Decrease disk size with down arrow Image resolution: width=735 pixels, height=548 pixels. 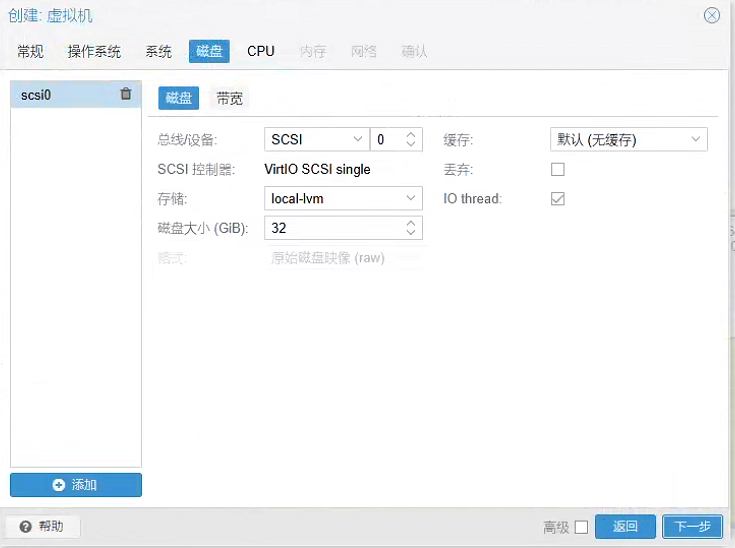(x=411, y=232)
